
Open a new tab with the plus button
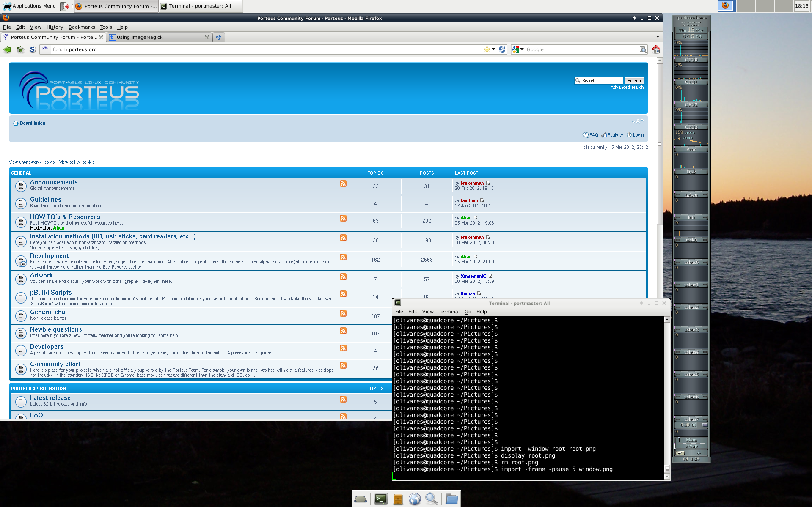(x=219, y=37)
